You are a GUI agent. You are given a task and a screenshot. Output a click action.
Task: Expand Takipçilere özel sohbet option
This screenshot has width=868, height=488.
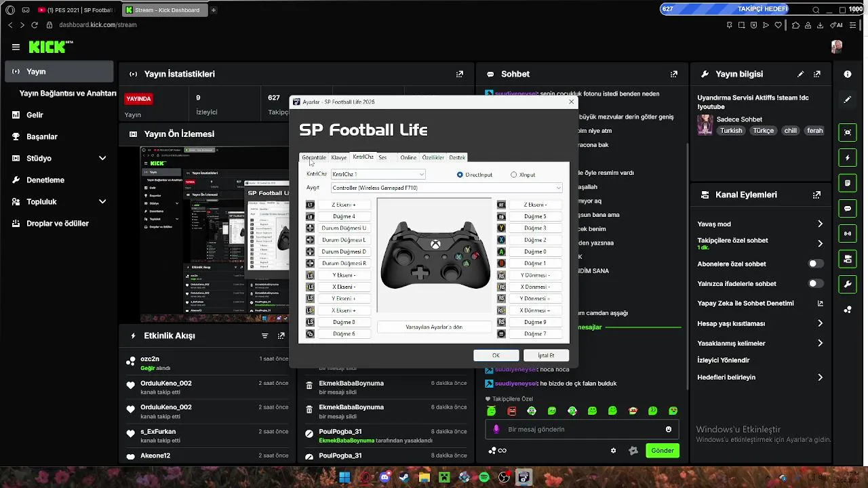(820, 243)
